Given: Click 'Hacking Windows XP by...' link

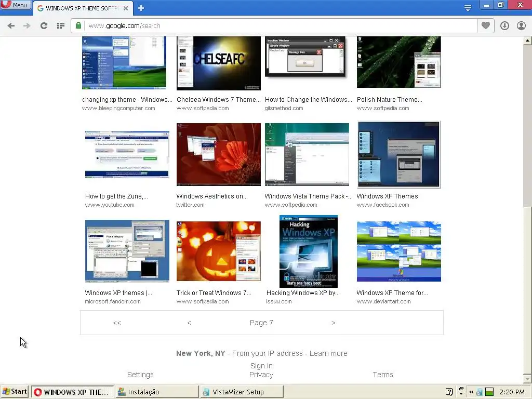Looking at the screenshot, I should coord(303,293).
